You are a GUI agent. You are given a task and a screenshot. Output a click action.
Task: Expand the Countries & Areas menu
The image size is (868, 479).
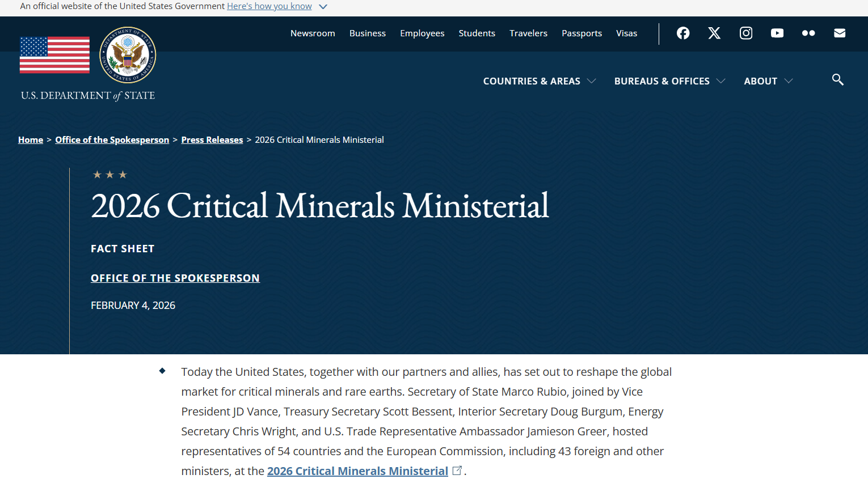pyautogui.click(x=539, y=81)
